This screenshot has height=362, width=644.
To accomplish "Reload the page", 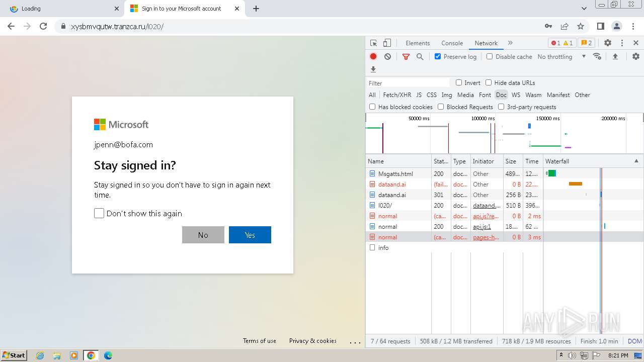I will (x=43, y=26).
